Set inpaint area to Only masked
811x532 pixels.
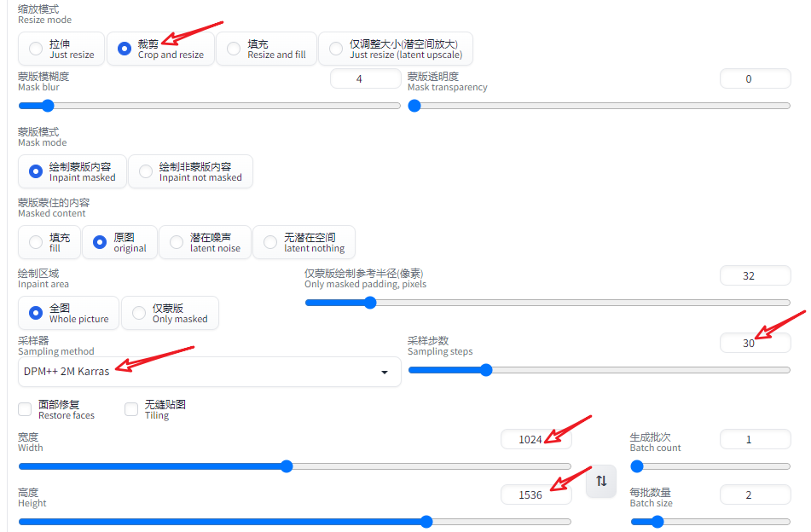pyautogui.click(x=171, y=313)
